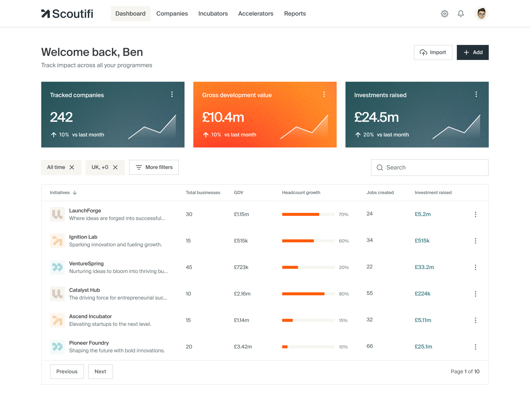Sort by the Initiatives column arrow
This screenshot has height=420, width=530.
75,193
